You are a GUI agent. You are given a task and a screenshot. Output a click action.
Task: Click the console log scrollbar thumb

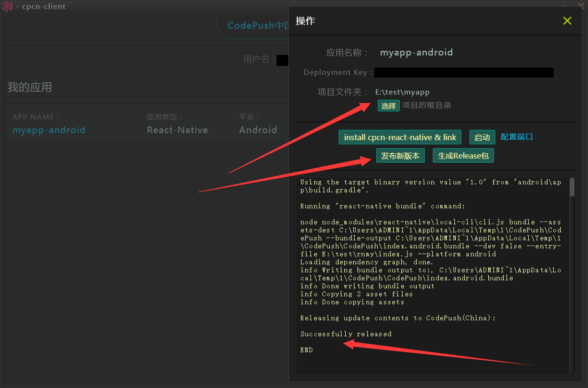(572, 187)
